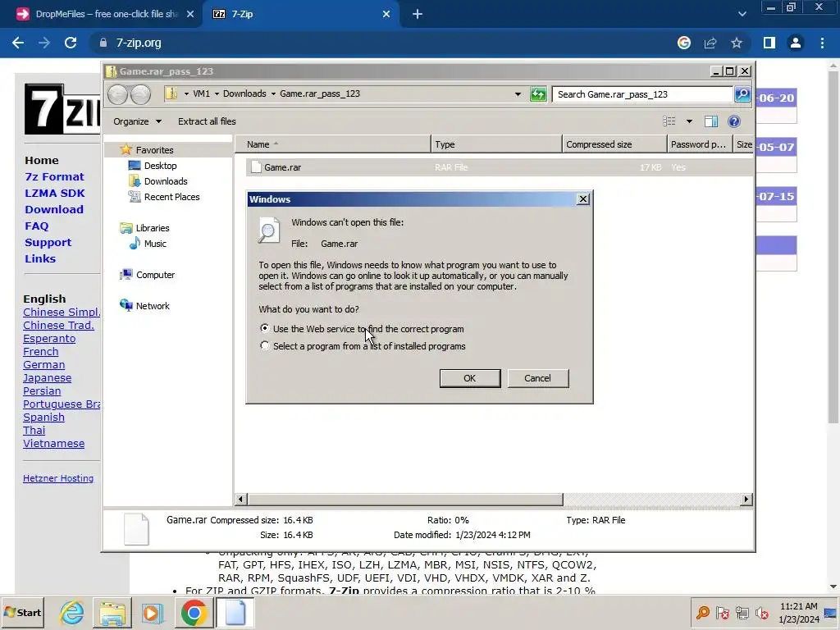The height and width of the screenshot is (630, 840).
Task: Sort by Compressed size column header
Action: click(614, 144)
